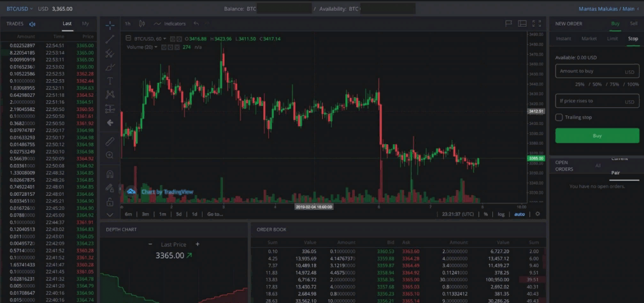Select the zoom in magnifier tool
Screen dimensions: 644x303
[110, 156]
